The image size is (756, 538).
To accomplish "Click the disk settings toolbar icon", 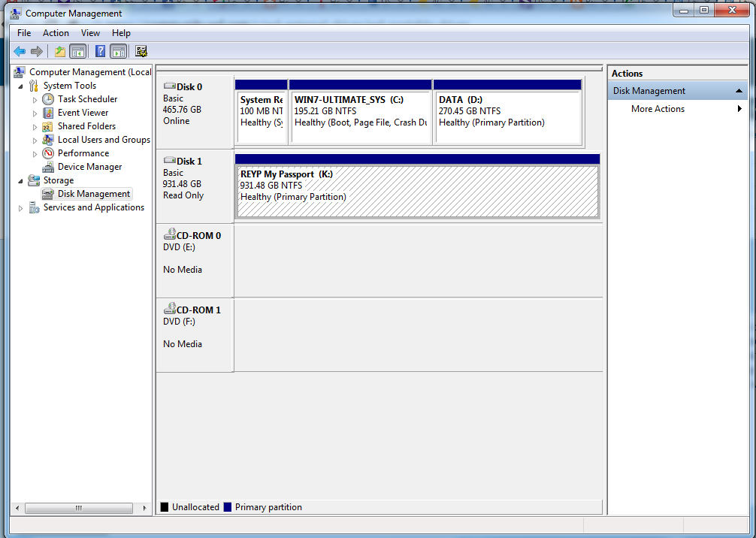I will tap(141, 51).
